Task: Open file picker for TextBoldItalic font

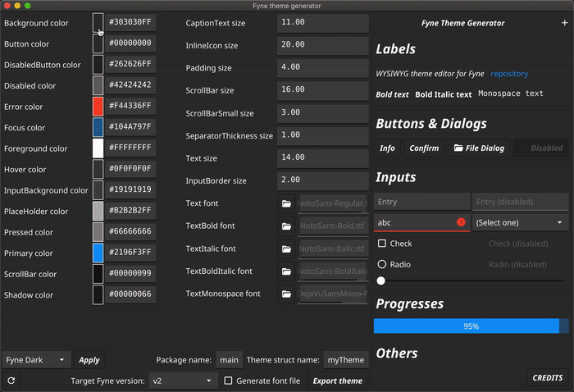Action: (286, 271)
